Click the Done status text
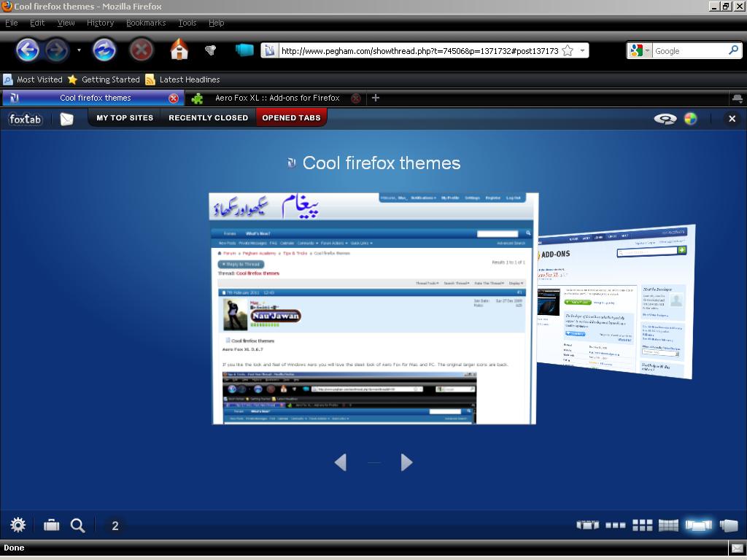 (14, 548)
